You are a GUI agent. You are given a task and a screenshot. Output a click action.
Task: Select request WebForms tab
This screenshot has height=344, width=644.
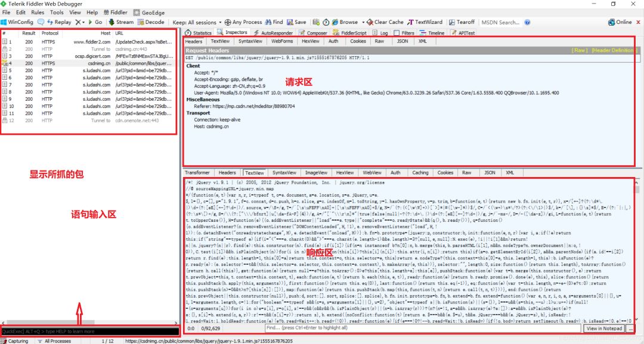[x=282, y=41]
